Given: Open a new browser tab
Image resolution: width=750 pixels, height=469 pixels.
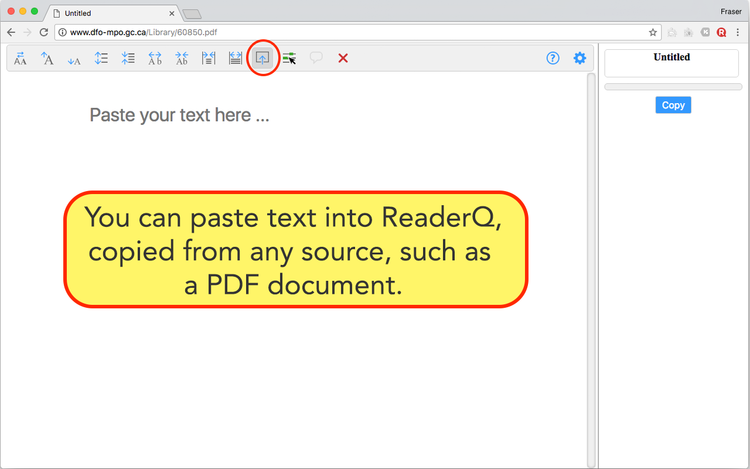Looking at the screenshot, I should pyautogui.click(x=192, y=14).
